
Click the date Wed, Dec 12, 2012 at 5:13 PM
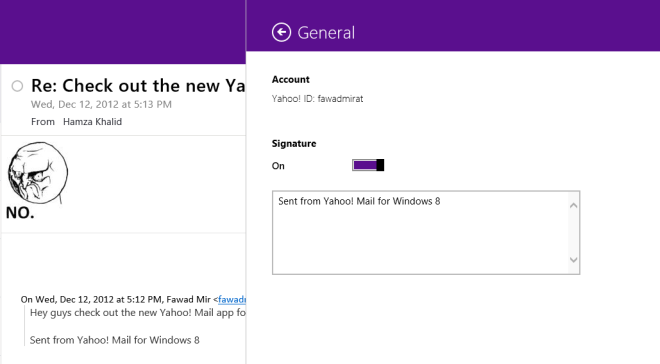pos(101,104)
